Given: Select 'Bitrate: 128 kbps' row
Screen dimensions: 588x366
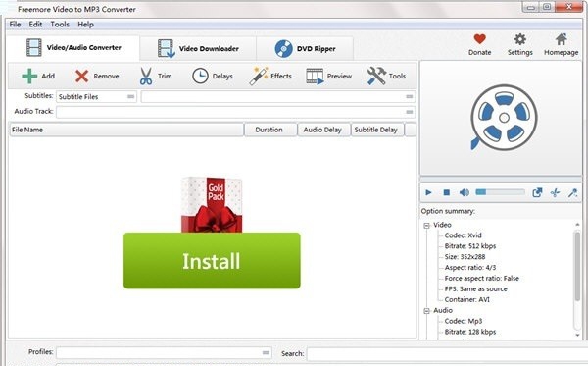Looking at the screenshot, I should (470, 332).
